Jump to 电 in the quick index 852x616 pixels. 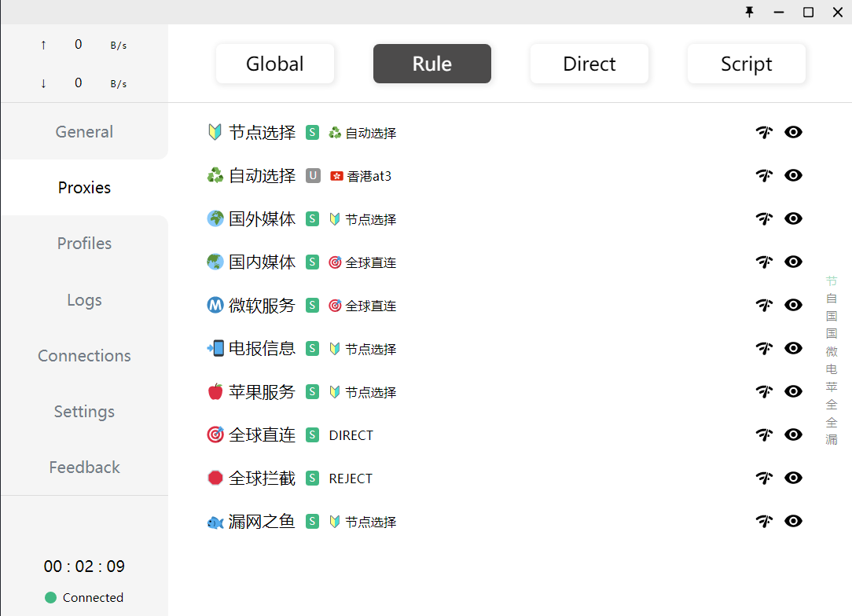[x=832, y=368]
